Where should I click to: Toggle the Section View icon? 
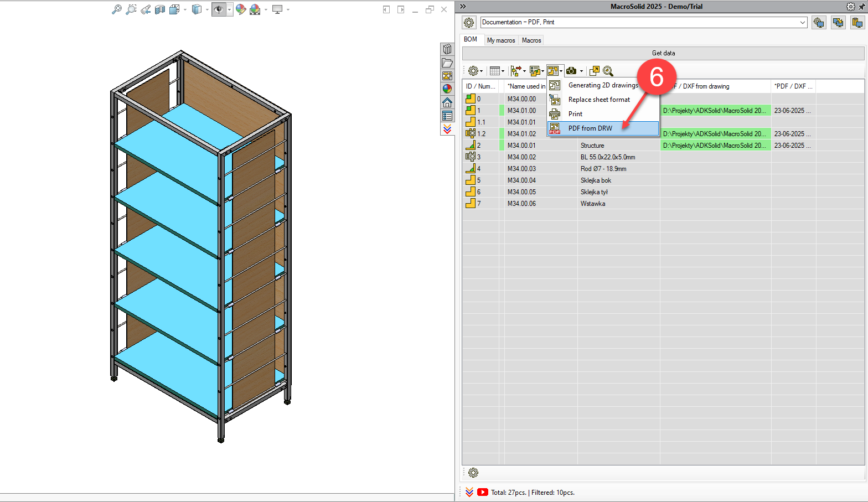coord(160,9)
